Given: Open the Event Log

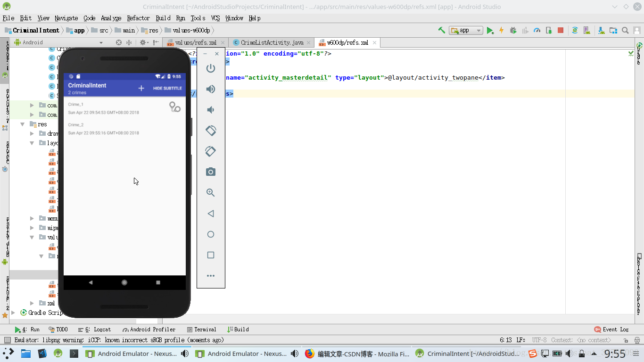Looking at the screenshot, I should click(x=611, y=329).
